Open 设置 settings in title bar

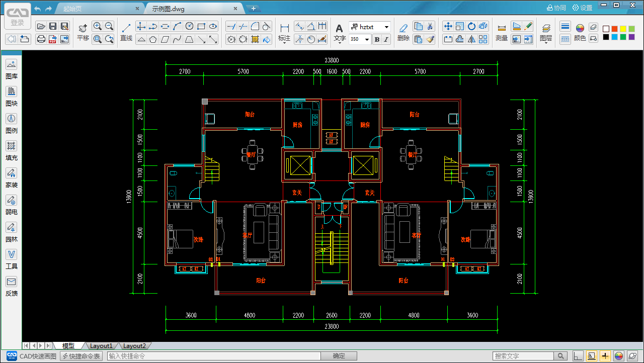583,8
